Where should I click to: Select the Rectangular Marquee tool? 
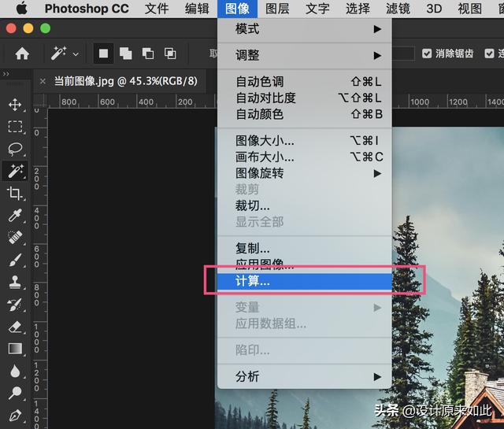pyautogui.click(x=15, y=127)
